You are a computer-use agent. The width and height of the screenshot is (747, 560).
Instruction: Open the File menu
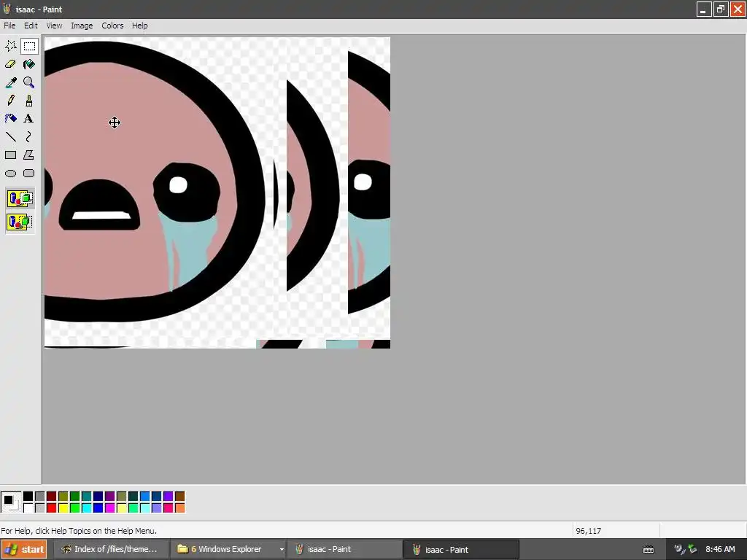pyautogui.click(x=9, y=26)
